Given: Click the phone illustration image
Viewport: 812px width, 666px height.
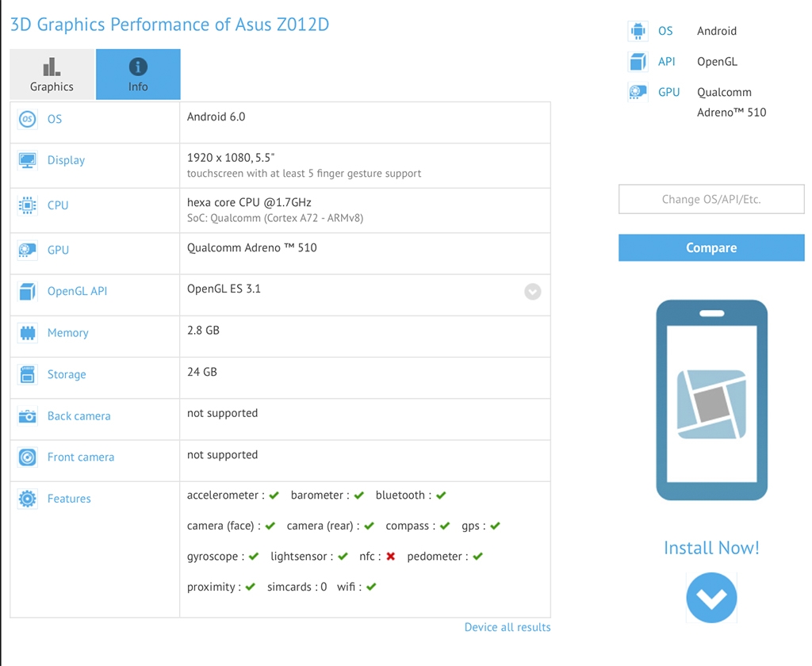Looking at the screenshot, I should (x=711, y=400).
